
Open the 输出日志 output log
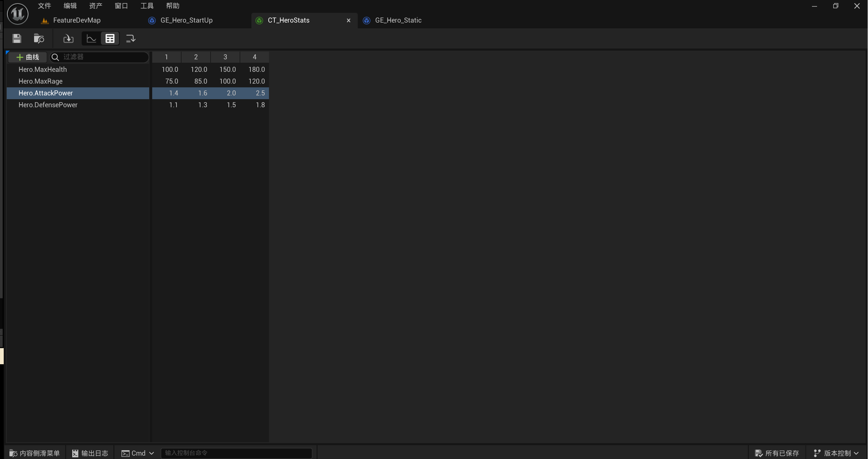point(90,453)
